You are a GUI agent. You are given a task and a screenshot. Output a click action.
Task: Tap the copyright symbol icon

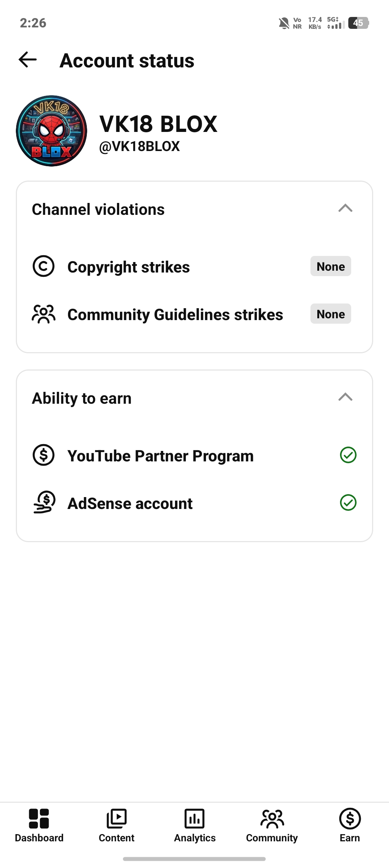(44, 266)
